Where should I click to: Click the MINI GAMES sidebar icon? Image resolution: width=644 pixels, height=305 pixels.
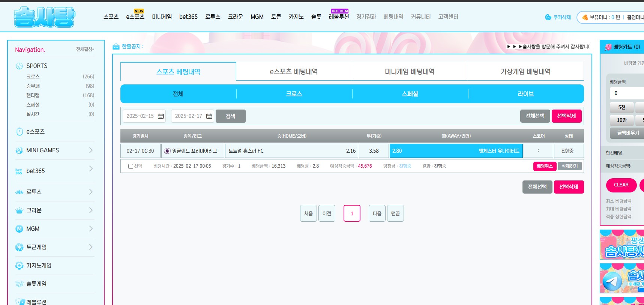20,150
